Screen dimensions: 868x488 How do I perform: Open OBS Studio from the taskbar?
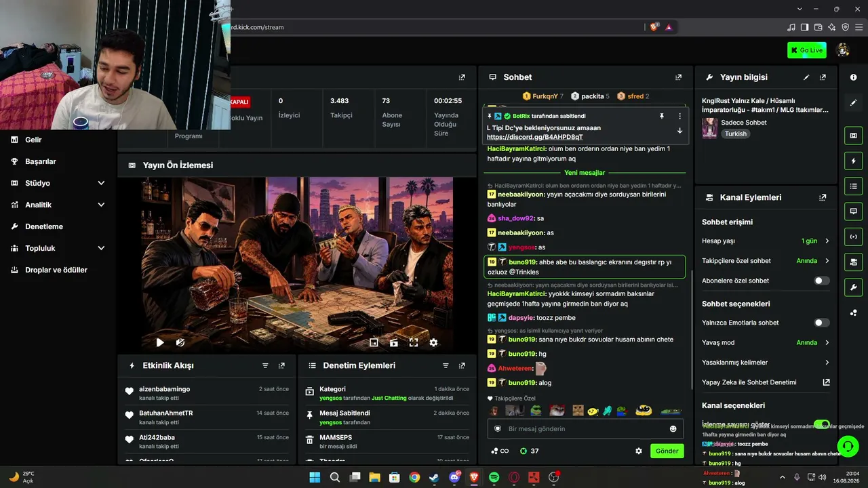tap(553, 477)
